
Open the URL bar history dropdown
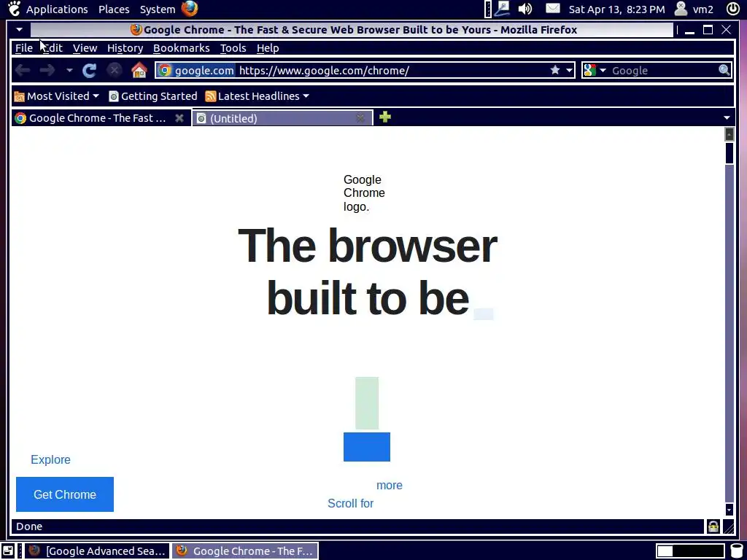569,71
